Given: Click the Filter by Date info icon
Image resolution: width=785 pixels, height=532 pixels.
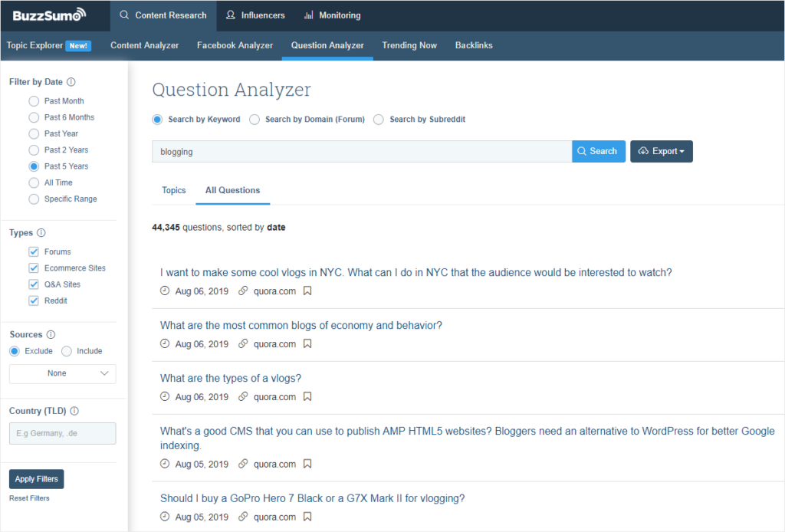Looking at the screenshot, I should click(72, 82).
